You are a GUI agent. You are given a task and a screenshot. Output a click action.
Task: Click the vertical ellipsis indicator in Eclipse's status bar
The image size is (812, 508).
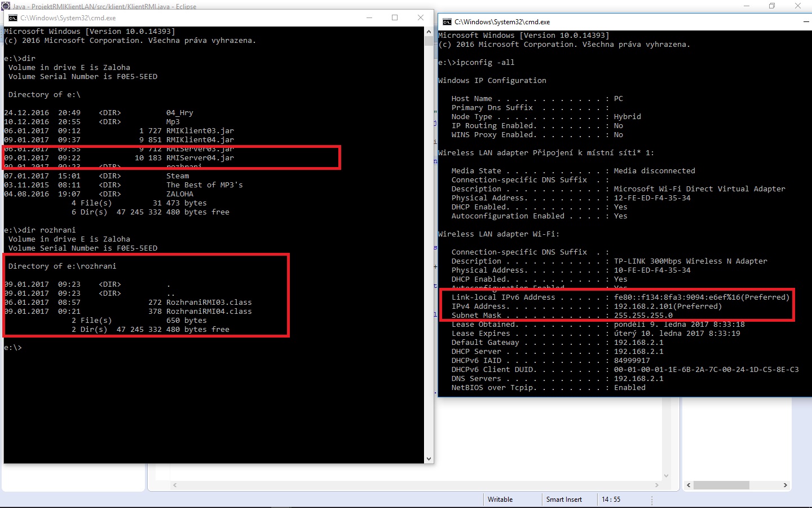[652, 500]
